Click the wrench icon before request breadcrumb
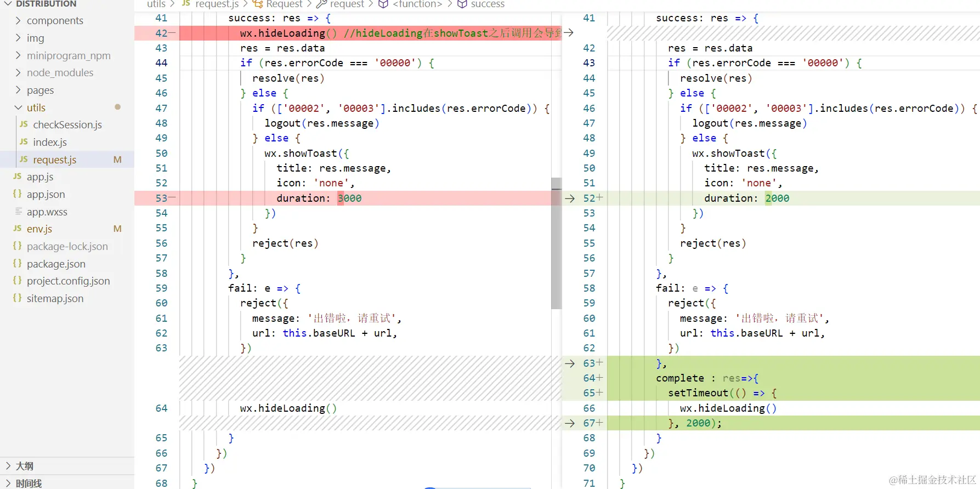 [x=321, y=4]
